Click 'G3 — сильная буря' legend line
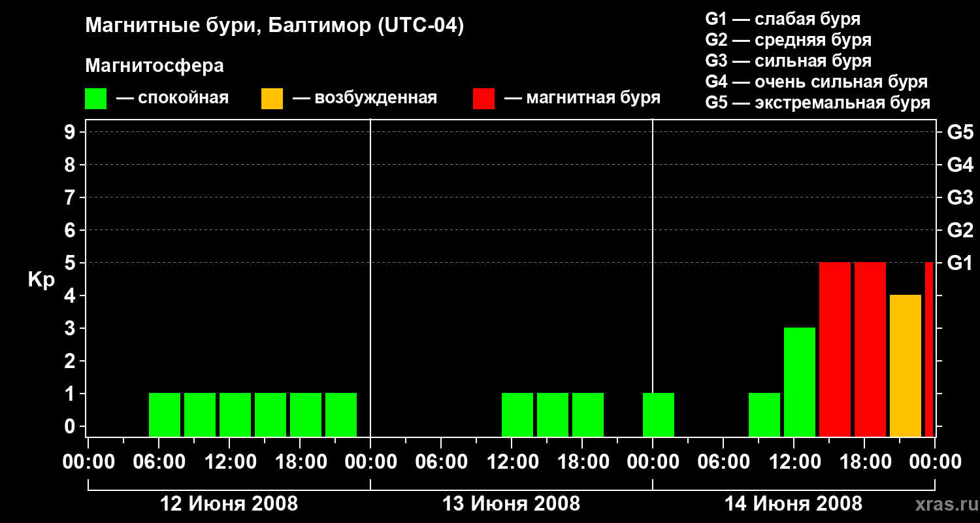 (788, 61)
